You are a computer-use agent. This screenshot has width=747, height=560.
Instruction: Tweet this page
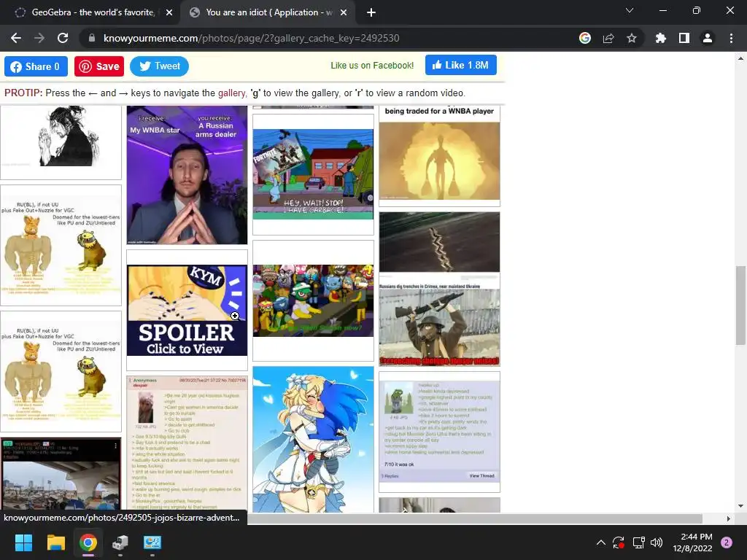tap(159, 66)
